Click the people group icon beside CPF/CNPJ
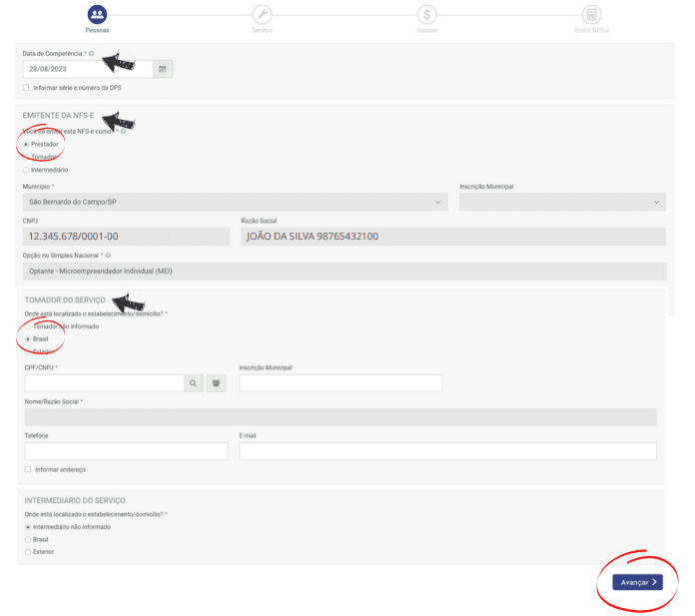The image size is (695, 616). click(216, 382)
